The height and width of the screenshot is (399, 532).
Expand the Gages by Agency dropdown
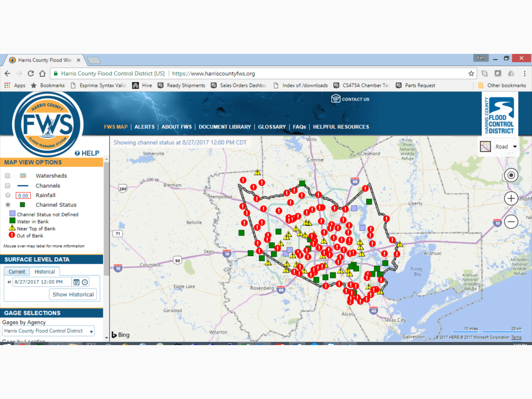coord(48,331)
